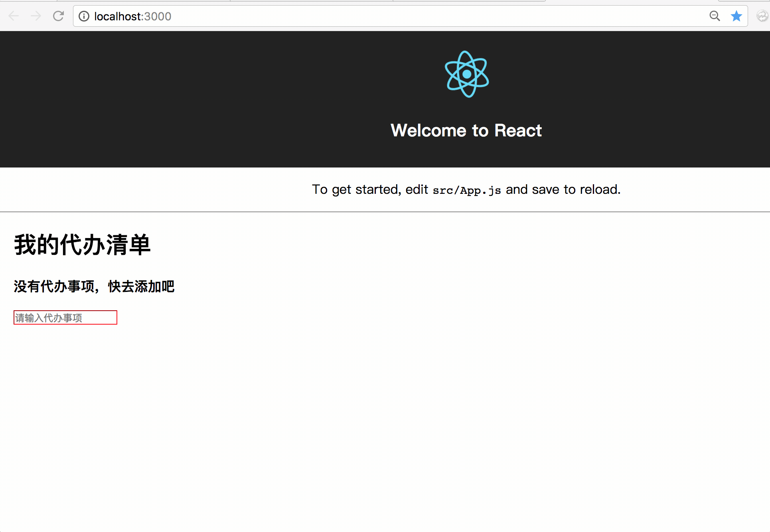This screenshot has height=532, width=770.
Task: Focus the 请输入代办事项 input field
Action: (x=65, y=317)
